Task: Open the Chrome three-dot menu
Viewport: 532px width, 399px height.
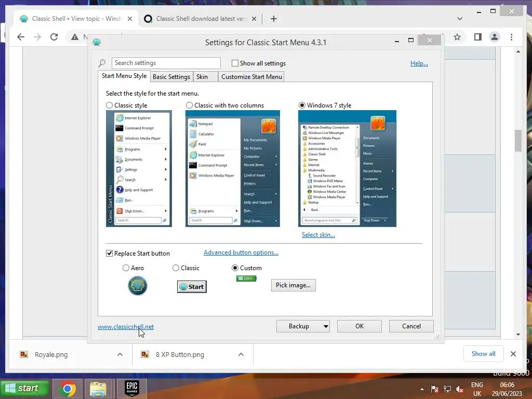Action: pyautogui.click(x=511, y=37)
